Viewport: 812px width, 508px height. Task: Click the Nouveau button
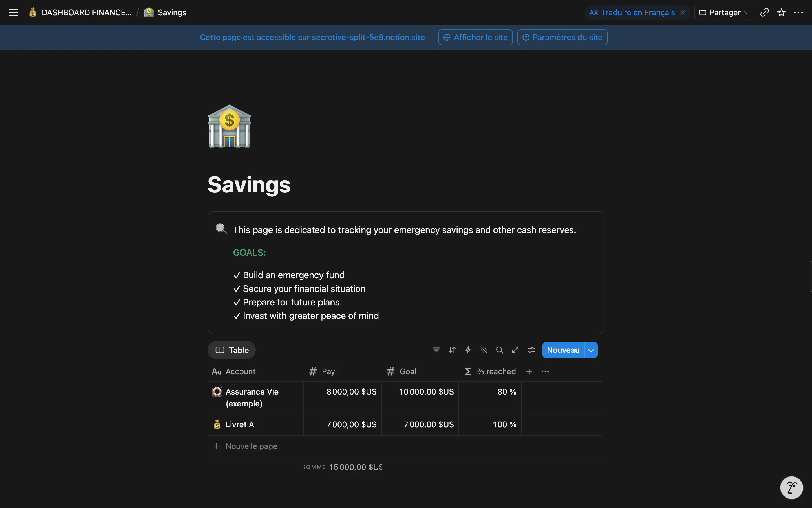click(563, 350)
